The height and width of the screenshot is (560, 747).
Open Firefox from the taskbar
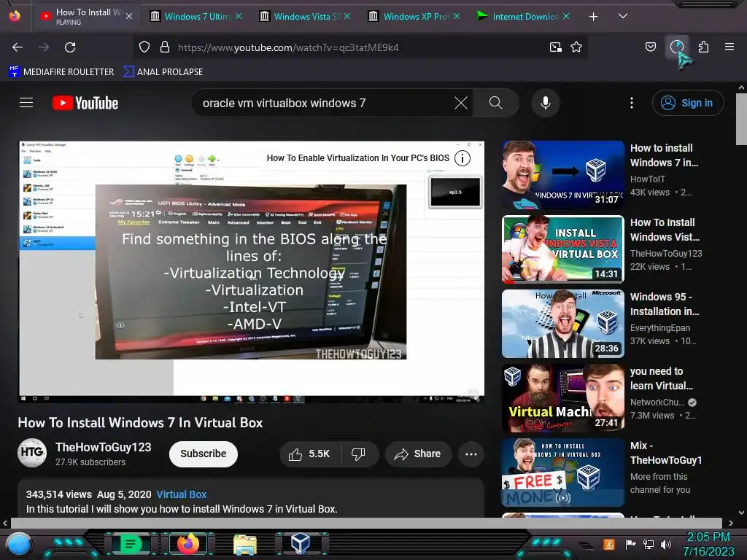click(x=188, y=543)
